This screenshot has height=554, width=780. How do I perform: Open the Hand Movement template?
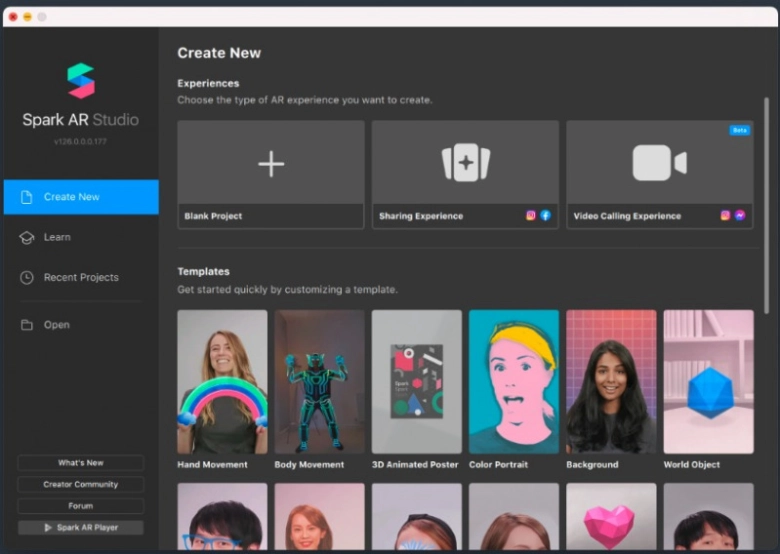(x=222, y=382)
